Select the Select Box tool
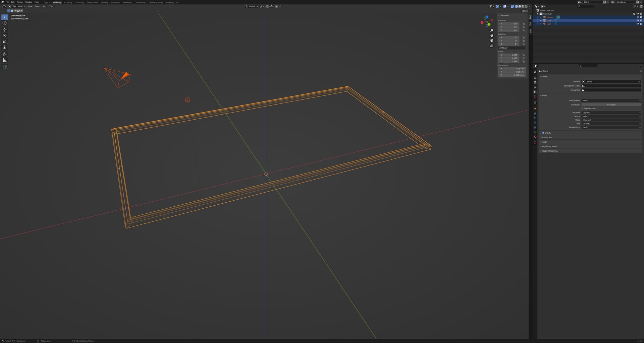 pos(5,17)
